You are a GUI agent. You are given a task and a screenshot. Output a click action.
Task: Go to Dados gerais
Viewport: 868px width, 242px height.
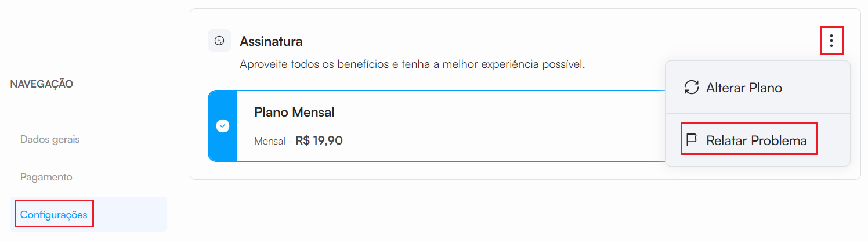pos(50,139)
